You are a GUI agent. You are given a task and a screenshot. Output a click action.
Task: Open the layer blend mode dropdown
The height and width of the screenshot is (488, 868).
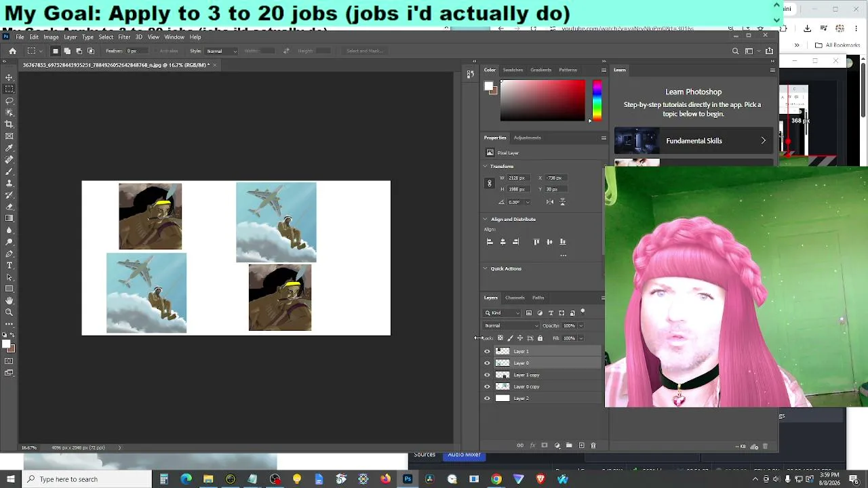[x=511, y=325]
